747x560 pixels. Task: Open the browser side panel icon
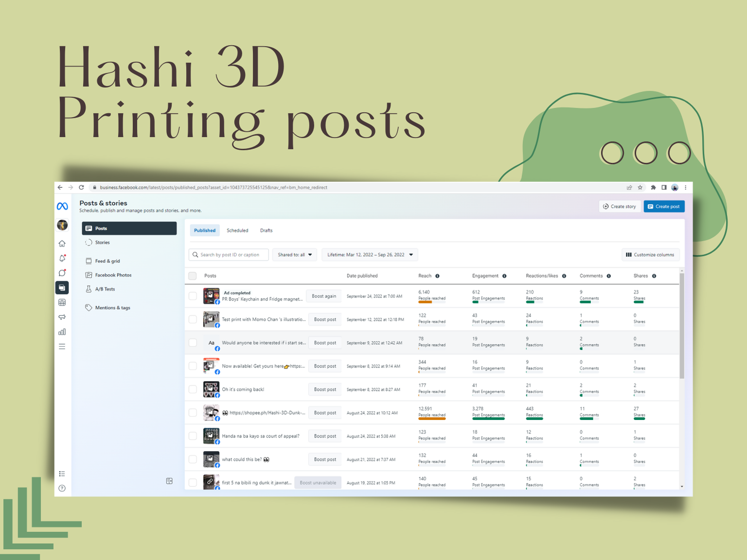pyautogui.click(x=664, y=187)
